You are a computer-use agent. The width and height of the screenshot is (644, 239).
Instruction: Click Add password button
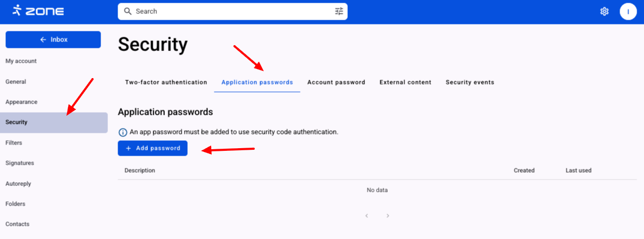coord(153,148)
